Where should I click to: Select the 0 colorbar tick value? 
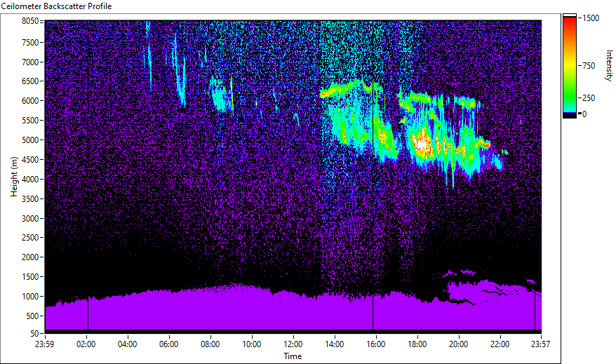584,114
